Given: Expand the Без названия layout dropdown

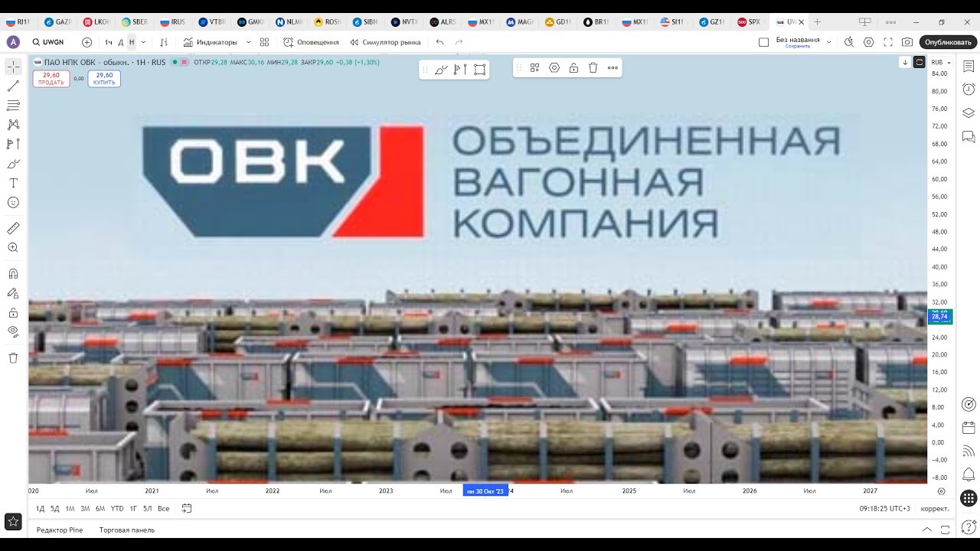Looking at the screenshot, I should (828, 42).
